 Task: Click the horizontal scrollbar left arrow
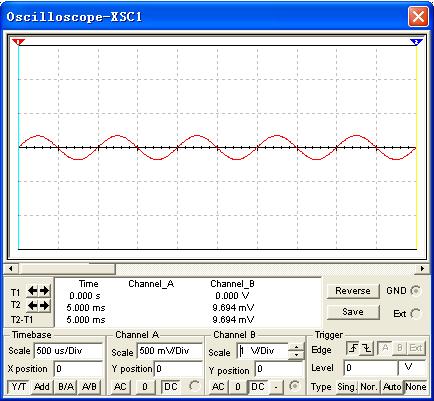11,268
